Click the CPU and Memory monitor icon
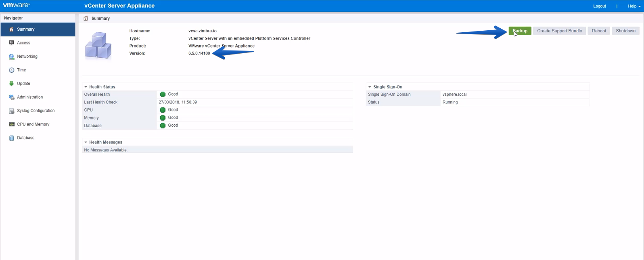 (x=12, y=124)
